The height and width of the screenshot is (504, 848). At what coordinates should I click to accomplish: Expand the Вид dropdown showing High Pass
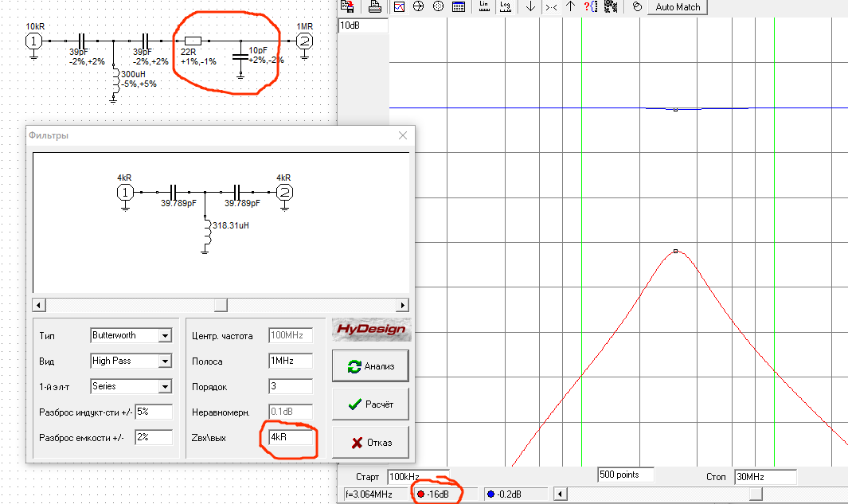pyautogui.click(x=131, y=361)
